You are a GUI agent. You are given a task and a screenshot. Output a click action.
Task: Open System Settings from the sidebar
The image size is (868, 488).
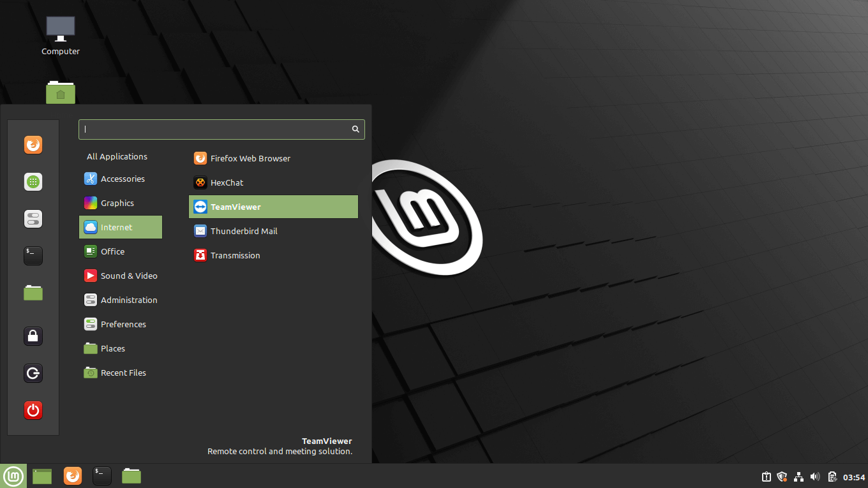pos(33,219)
